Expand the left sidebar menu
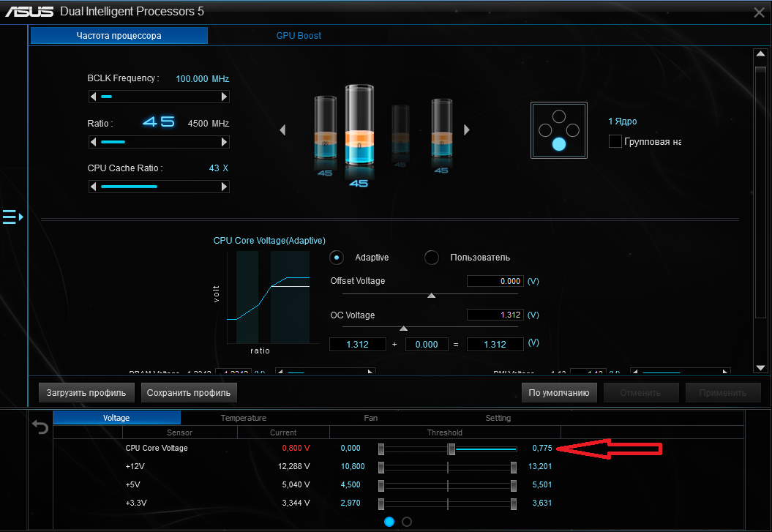 (12, 217)
